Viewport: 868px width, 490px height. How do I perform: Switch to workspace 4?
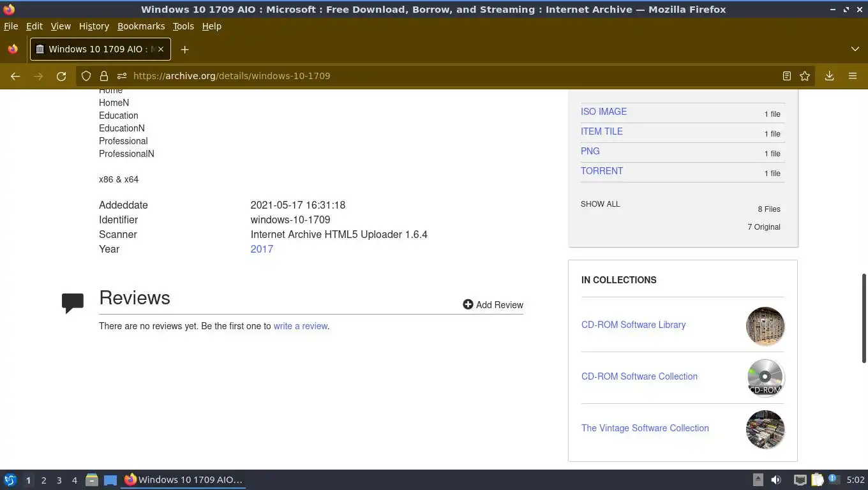(x=74, y=480)
